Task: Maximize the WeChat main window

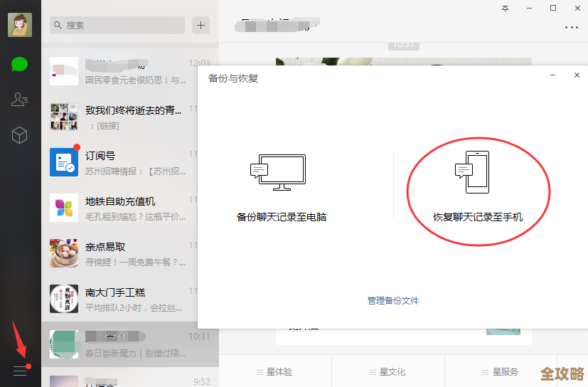Action: point(552,9)
